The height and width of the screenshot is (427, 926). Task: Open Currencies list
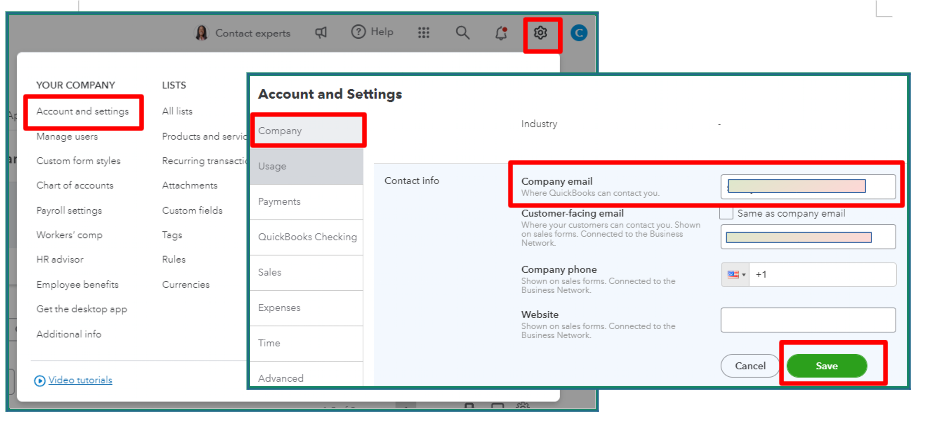185,284
